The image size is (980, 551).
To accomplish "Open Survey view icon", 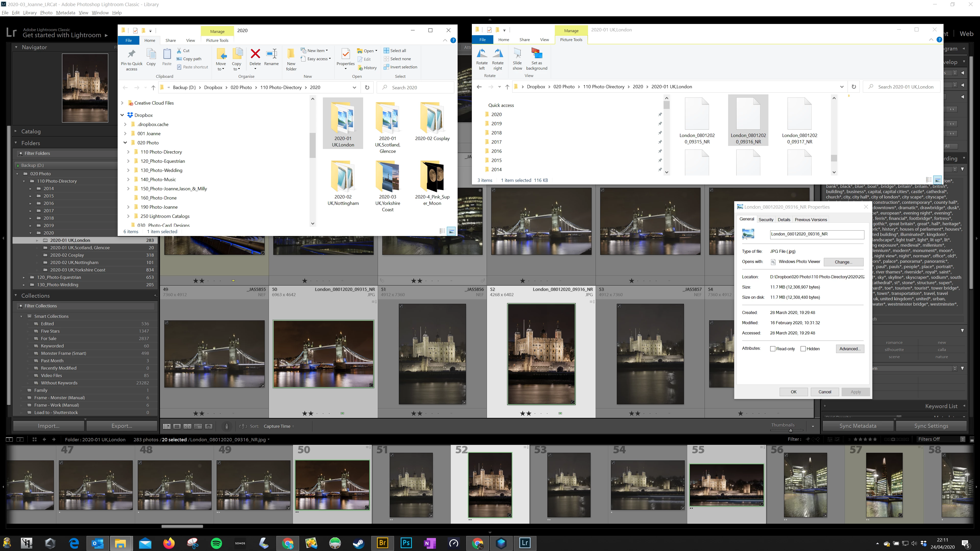I will click(198, 426).
